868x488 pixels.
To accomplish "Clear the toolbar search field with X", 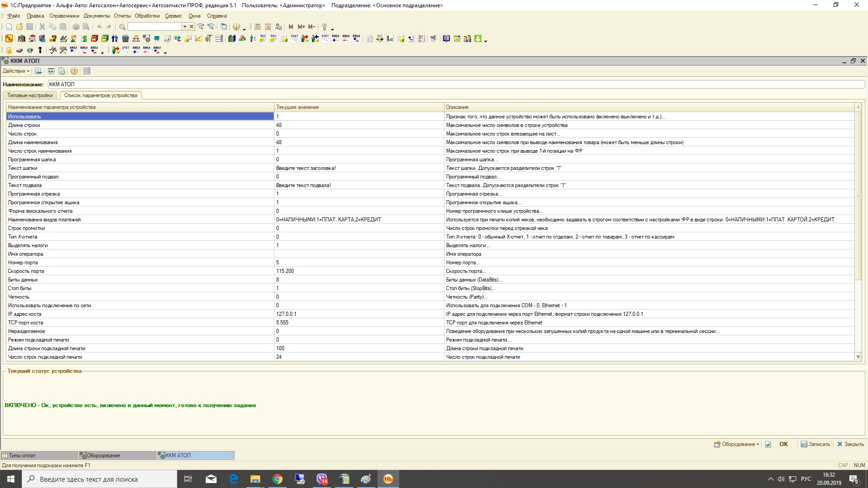I will coord(192,27).
